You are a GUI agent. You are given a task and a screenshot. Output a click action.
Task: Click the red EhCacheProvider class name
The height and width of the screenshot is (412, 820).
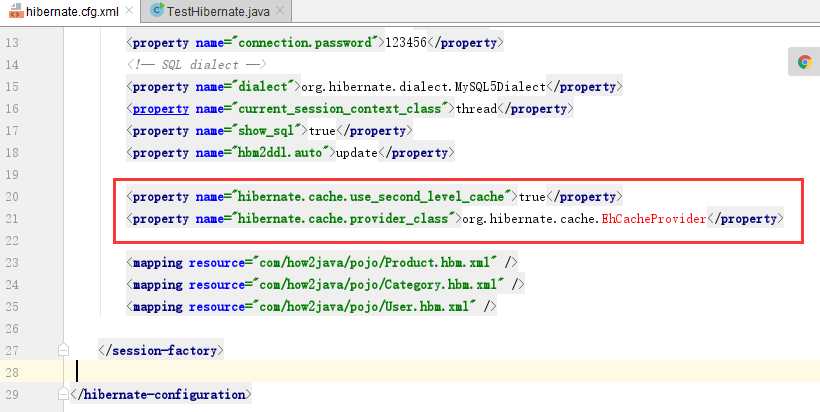(x=654, y=219)
